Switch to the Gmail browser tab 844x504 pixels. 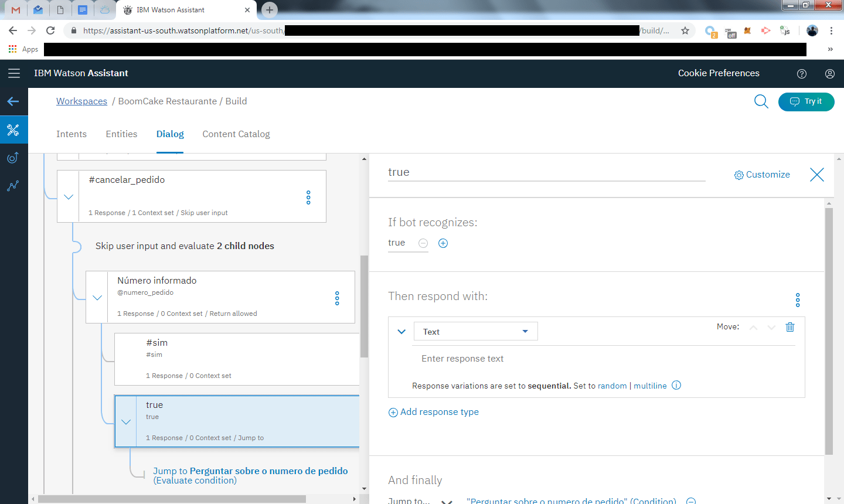[16, 10]
